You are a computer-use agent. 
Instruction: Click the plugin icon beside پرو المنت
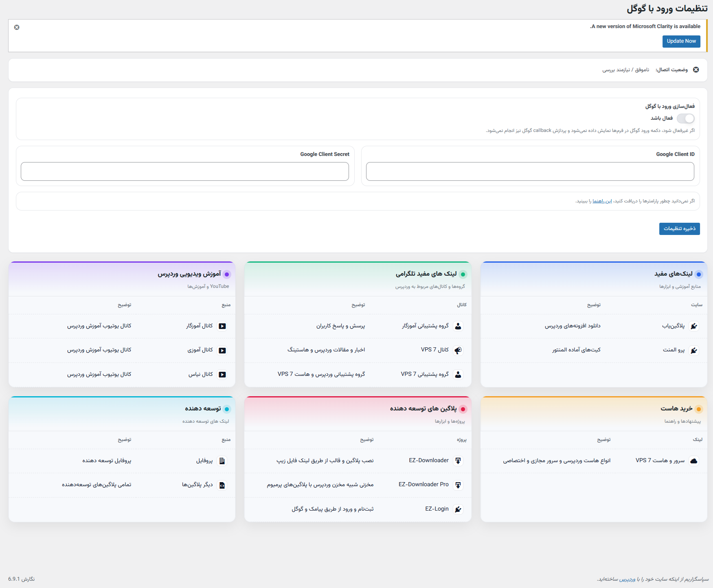coord(694,350)
